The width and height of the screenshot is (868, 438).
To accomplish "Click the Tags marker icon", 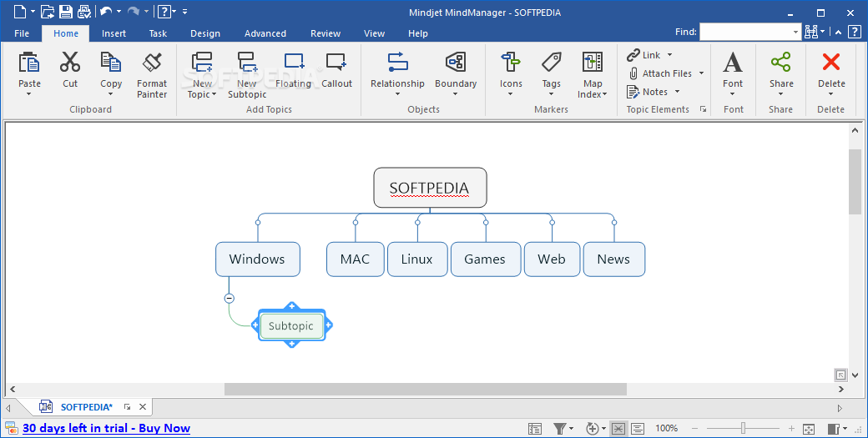I will click(552, 63).
